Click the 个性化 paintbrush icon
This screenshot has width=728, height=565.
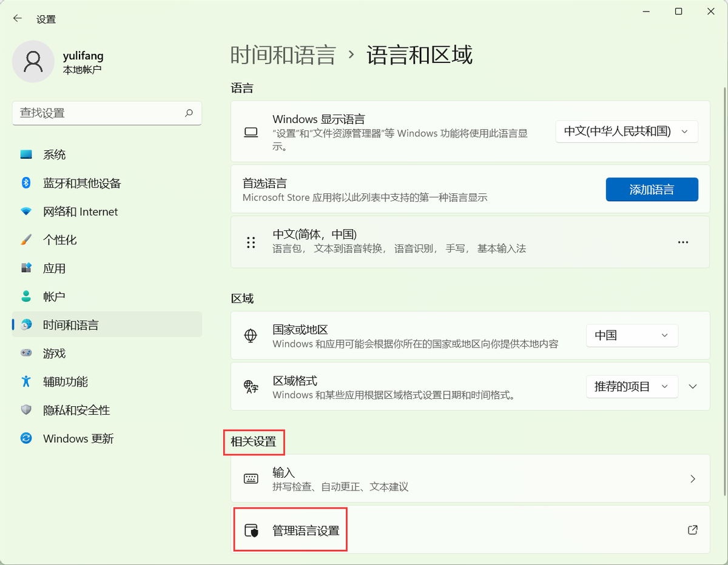(26, 240)
